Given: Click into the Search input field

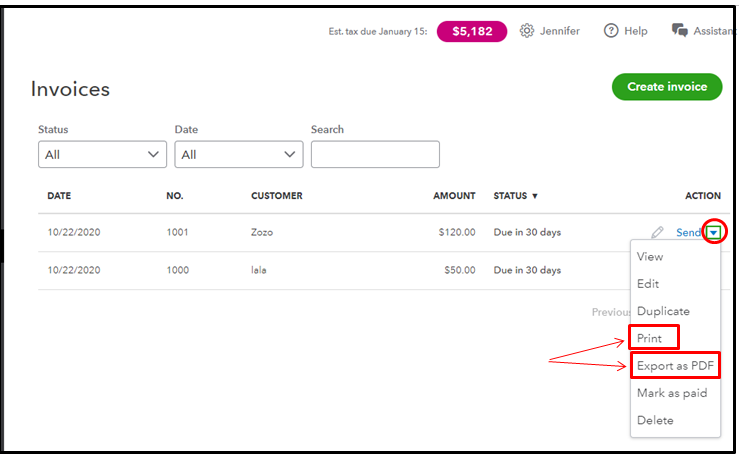Looking at the screenshot, I should pyautogui.click(x=375, y=154).
